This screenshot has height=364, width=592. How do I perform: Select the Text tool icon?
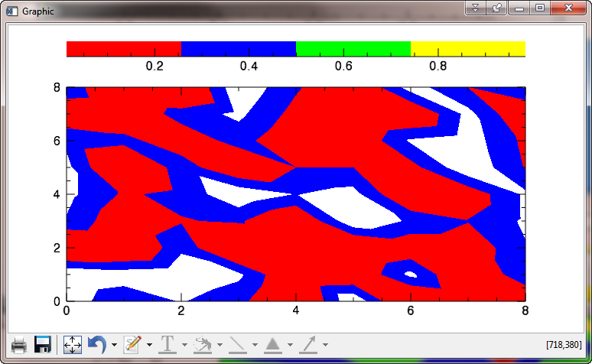[168, 345]
